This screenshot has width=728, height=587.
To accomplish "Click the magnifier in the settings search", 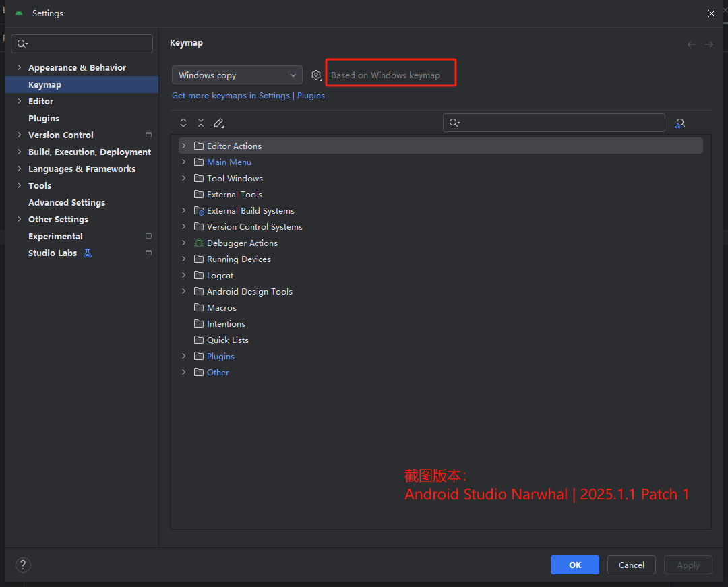I will point(22,44).
